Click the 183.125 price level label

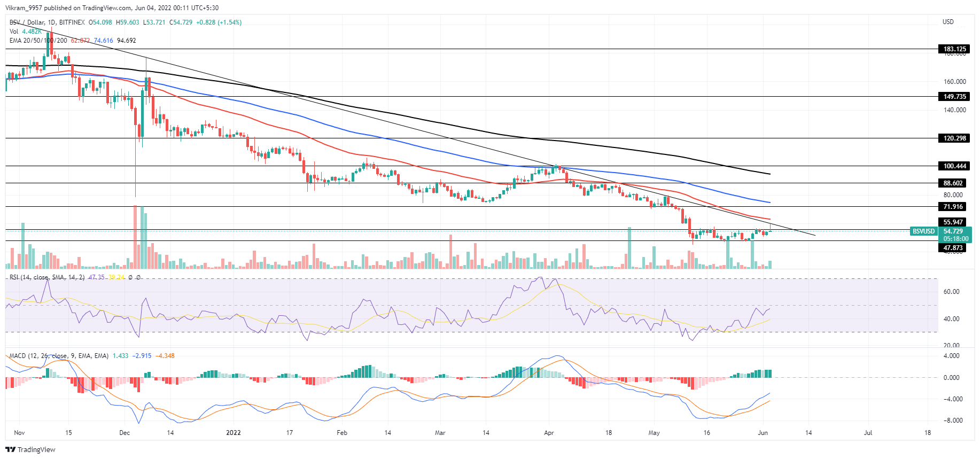(x=954, y=49)
